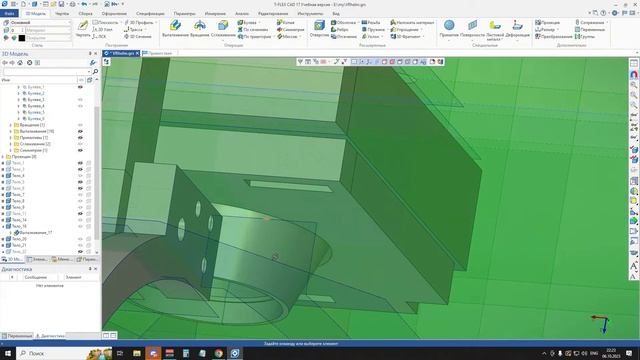Choose the Пружина (spring) tool

pyautogui.click(x=373, y=29)
